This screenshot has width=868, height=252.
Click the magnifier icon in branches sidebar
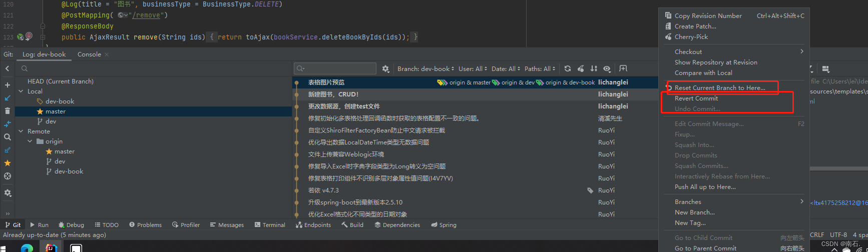point(8,137)
